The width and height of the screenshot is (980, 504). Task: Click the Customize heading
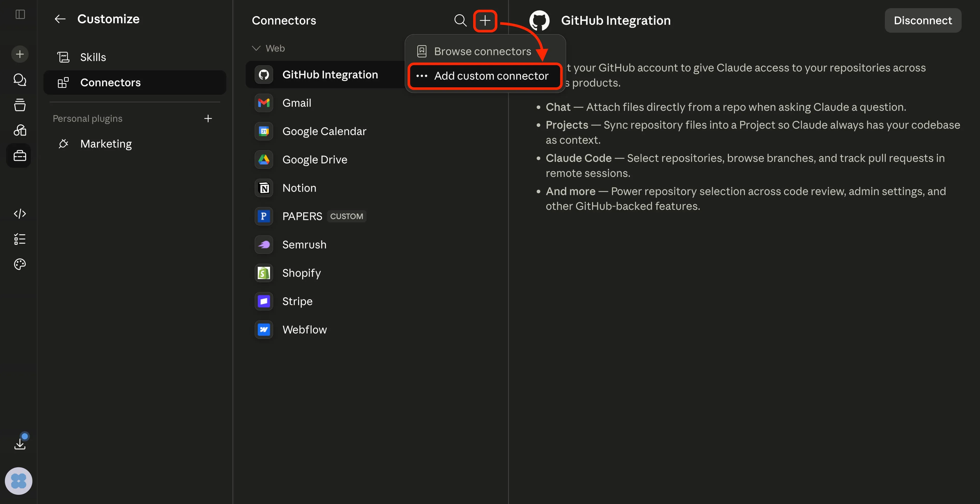(108, 19)
